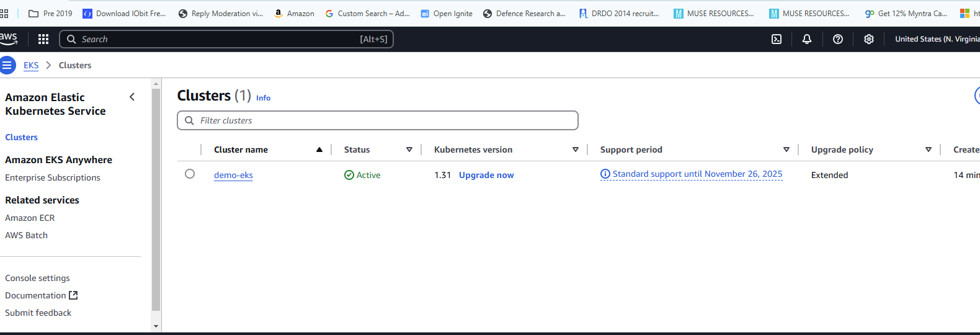The height and width of the screenshot is (335, 980).
Task: Click the sidebar vertical scrollbar thumb
Action: click(x=156, y=199)
